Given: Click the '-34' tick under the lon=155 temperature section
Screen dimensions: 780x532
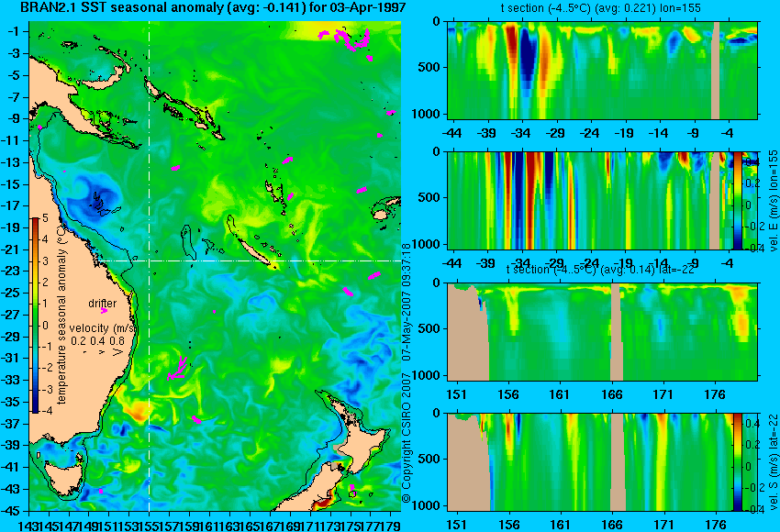Looking at the screenshot, I should tap(521, 133).
